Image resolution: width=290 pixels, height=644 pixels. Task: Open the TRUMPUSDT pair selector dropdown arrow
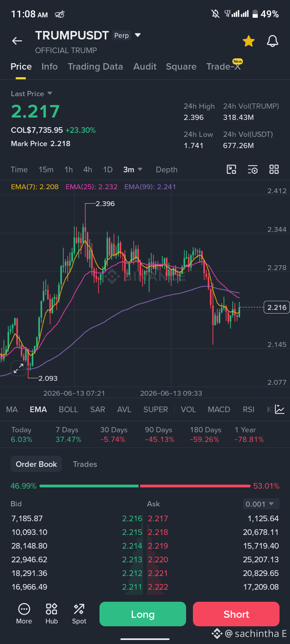138,35
